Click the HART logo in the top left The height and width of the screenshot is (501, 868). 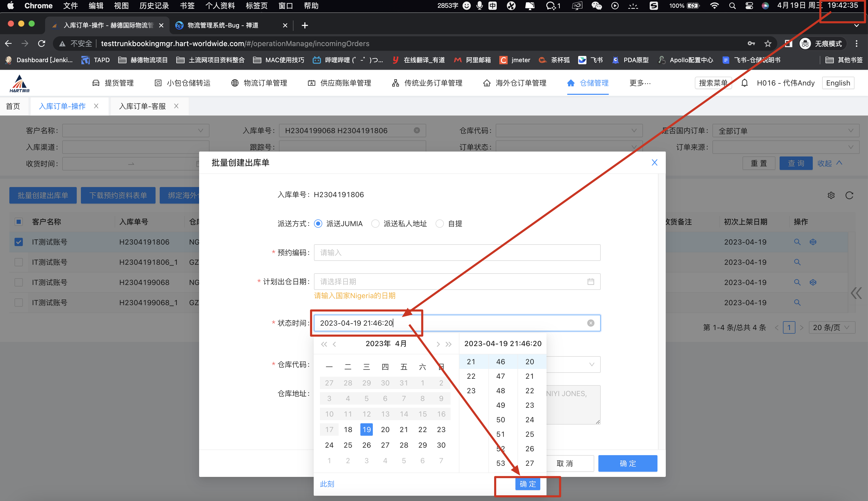tap(20, 83)
